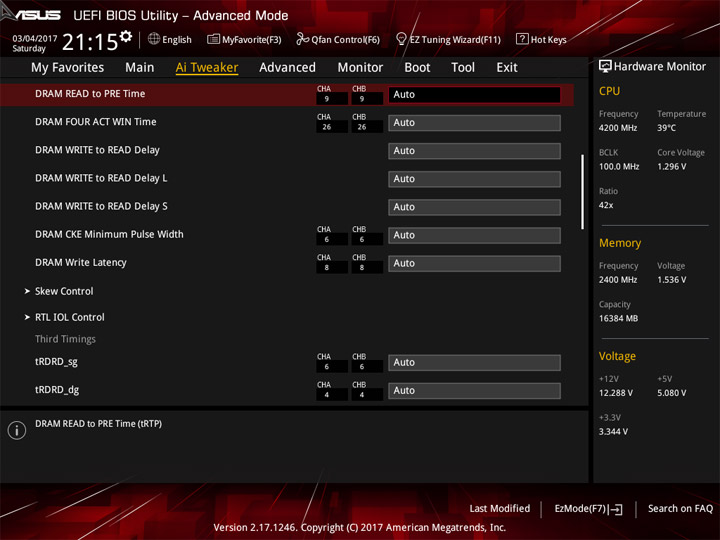Open tRDRD_dg Auto value field
Image resolution: width=720 pixels, height=540 pixels.
pos(474,390)
